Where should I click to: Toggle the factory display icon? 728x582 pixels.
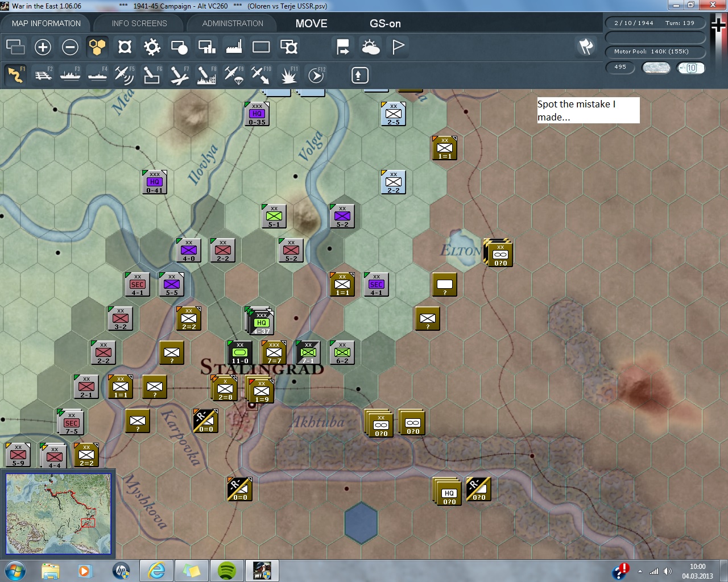[x=234, y=47]
